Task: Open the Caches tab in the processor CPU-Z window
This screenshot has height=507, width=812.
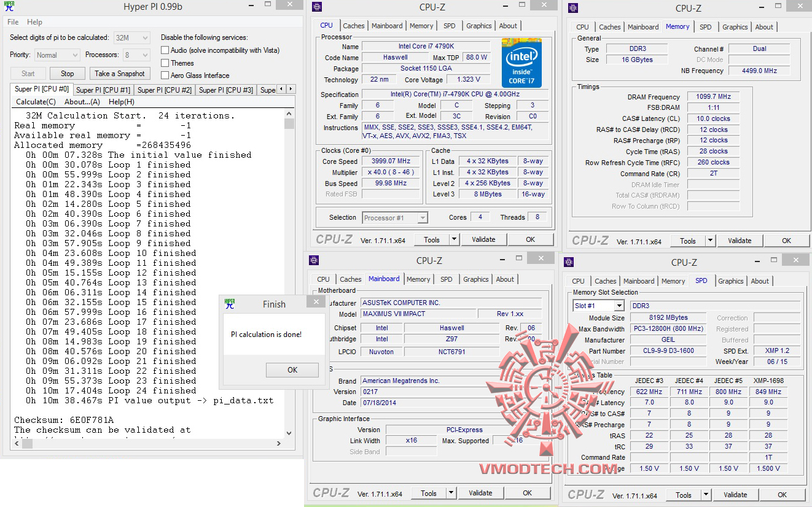Action: click(x=354, y=26)
